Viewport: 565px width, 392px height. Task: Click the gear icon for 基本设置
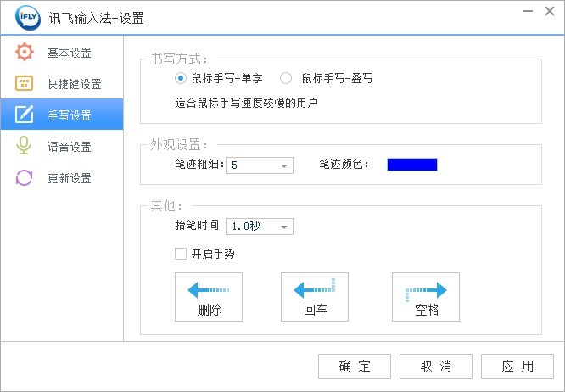click(24, 53)
